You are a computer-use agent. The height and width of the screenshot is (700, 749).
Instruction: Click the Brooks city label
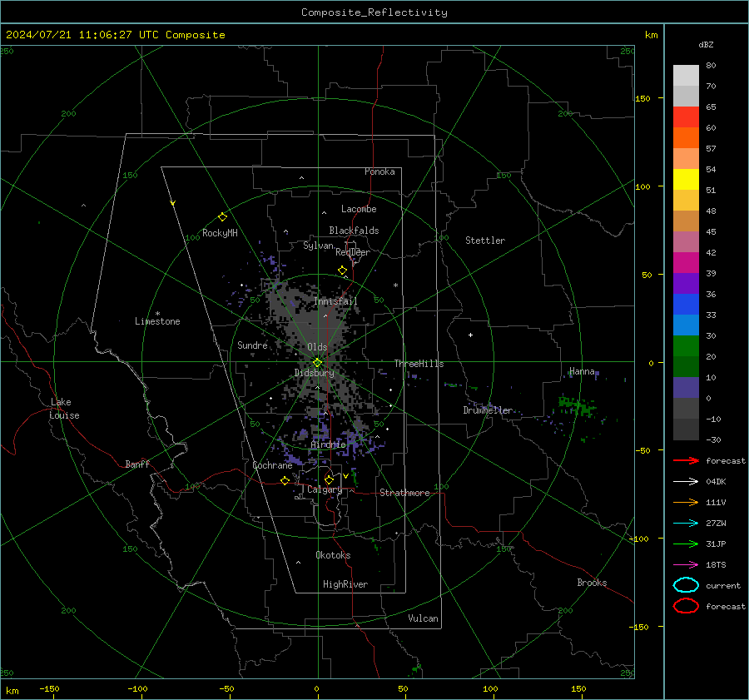pyautogui.click(x=592, y=583)
